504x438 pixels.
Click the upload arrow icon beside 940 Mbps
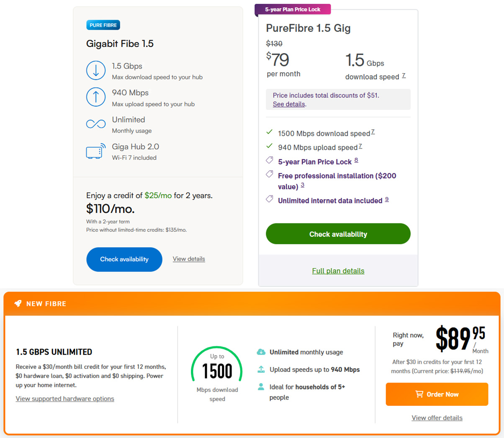[x=96, y=97]
